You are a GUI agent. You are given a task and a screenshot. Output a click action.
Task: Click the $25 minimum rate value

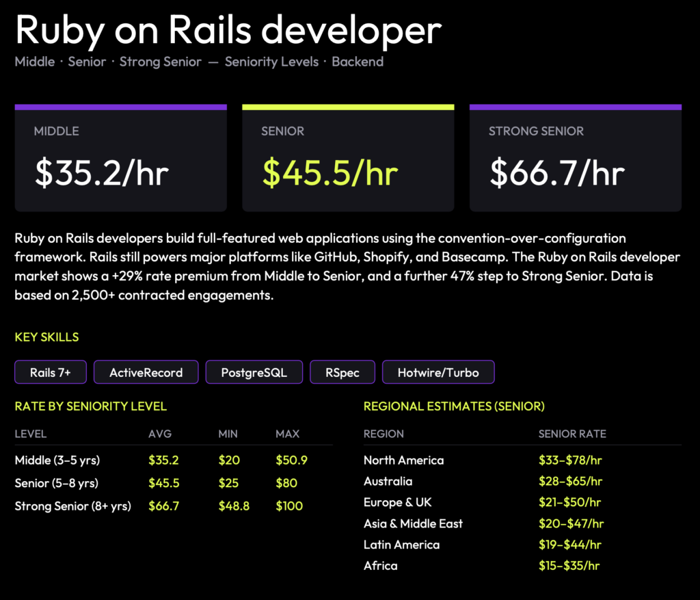pos(228,483)
